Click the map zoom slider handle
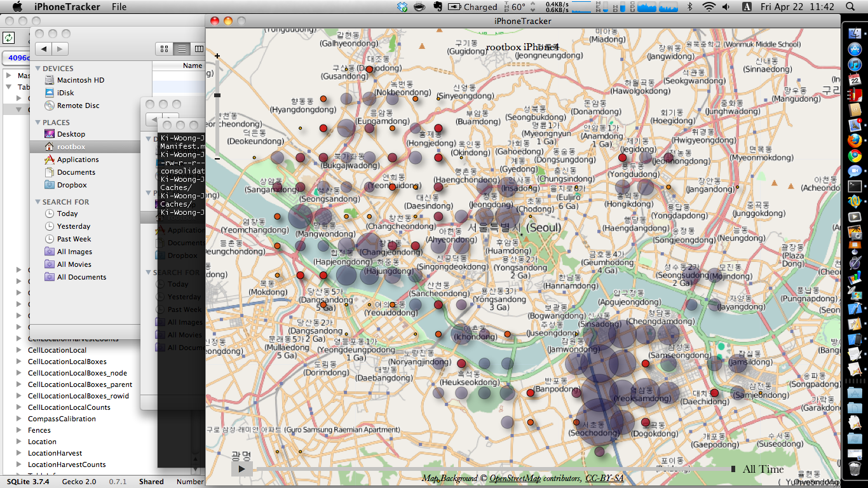Viewport: 868px width, 488px height. pos(217,95)
